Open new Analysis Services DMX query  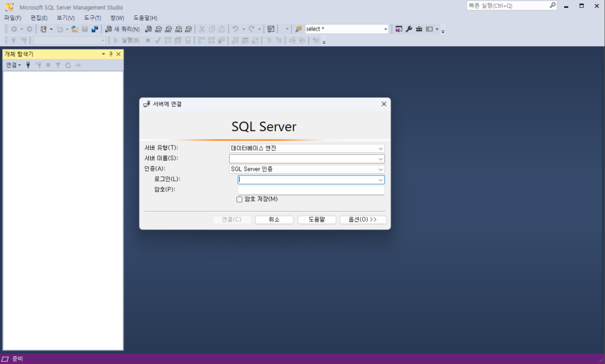pos(168,29)
